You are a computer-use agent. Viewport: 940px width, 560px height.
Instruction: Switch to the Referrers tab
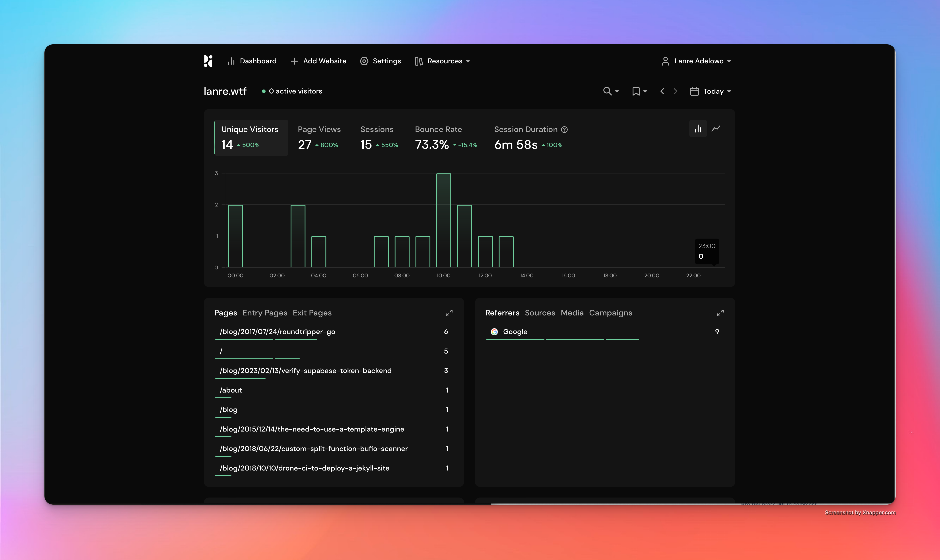point(502,313)
